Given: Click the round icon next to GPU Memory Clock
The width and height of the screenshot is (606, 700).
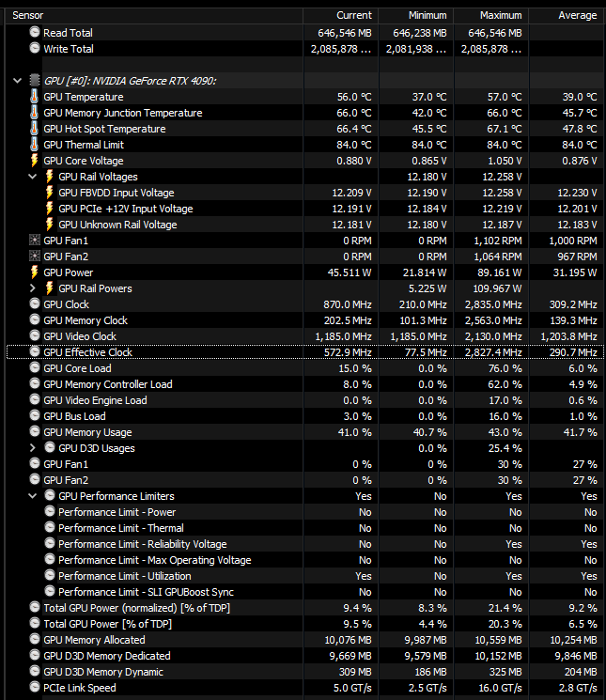Looking at the screenshot, I should [35, 319].
